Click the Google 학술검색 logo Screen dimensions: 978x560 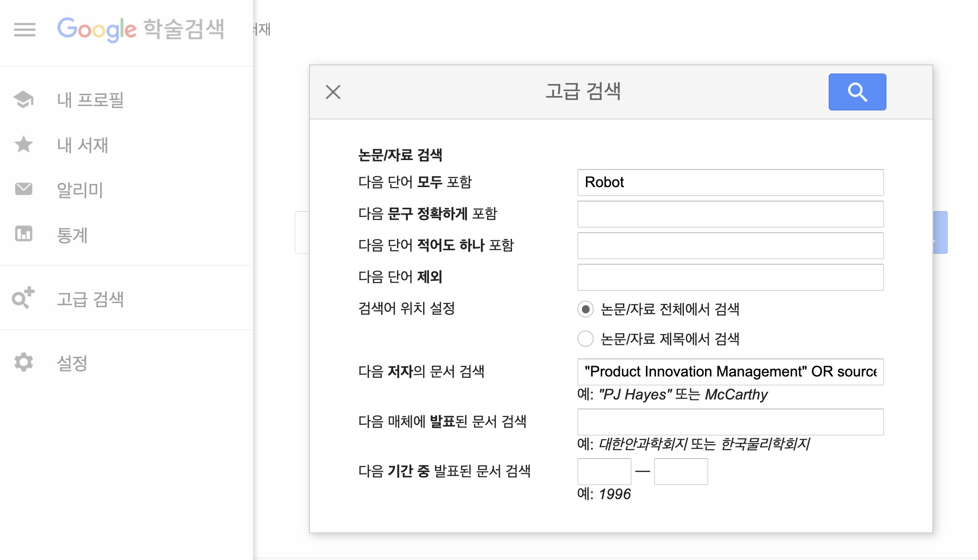[x=141, y=30]
